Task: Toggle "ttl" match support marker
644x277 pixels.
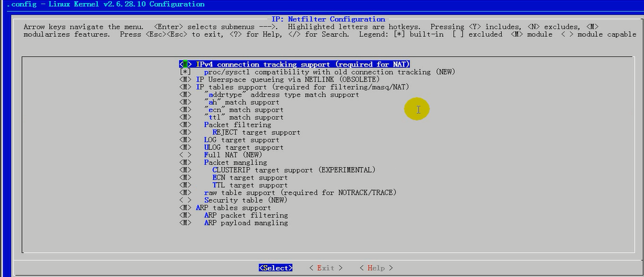Action: pos(185,118)
